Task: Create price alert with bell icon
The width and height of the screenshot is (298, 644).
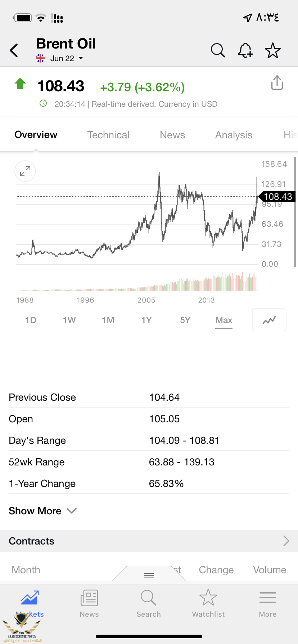Action: tap(245, 50)
